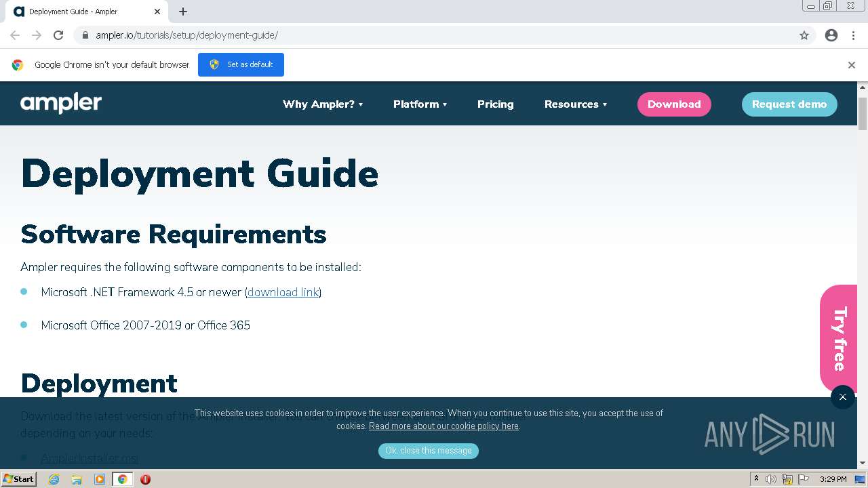
Task: Open the Action Center flag icon
Action: click(x=804, y=479)
